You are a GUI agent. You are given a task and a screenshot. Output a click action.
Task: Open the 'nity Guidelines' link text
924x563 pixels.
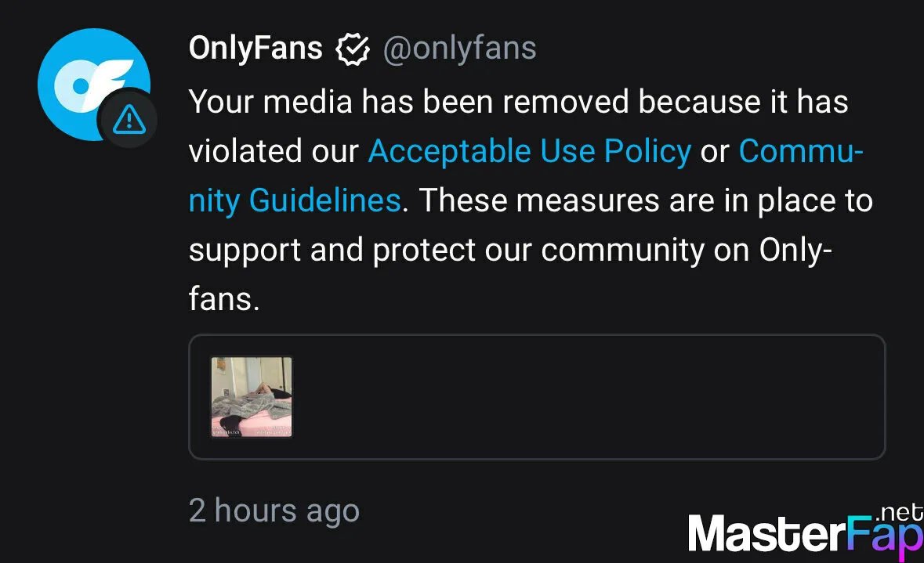295,200
